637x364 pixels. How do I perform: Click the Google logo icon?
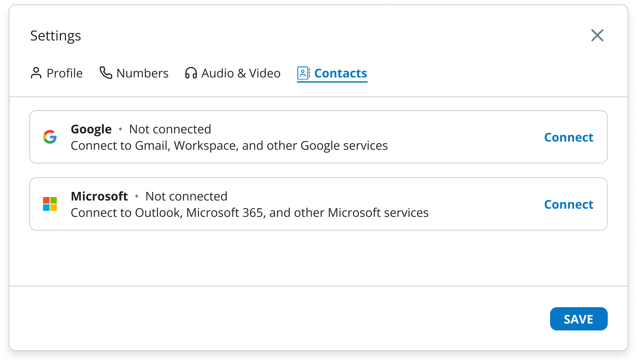point(50,137)
